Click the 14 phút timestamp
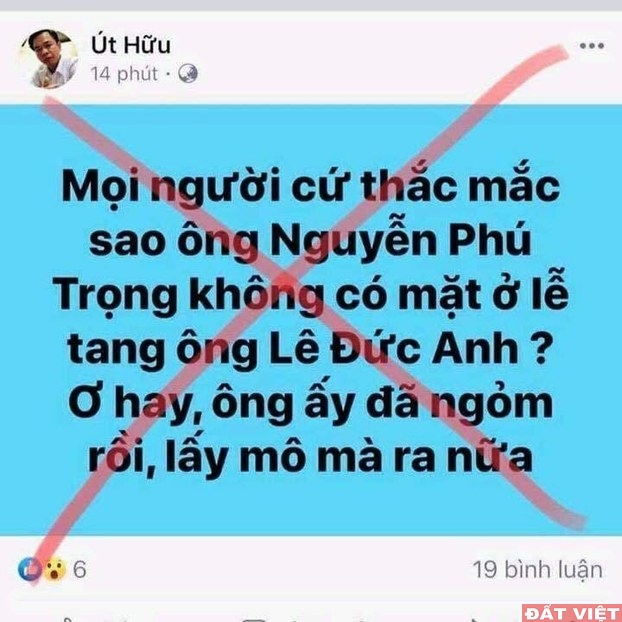The image size is (622, 622). (x=124, y=74)
